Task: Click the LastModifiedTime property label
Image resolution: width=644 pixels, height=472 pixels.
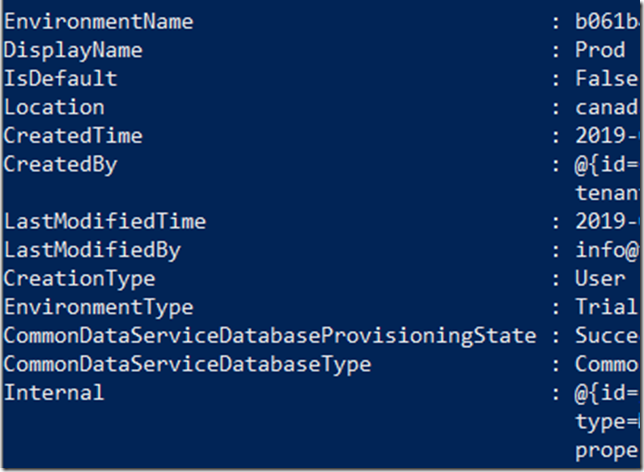Action: 105,221
